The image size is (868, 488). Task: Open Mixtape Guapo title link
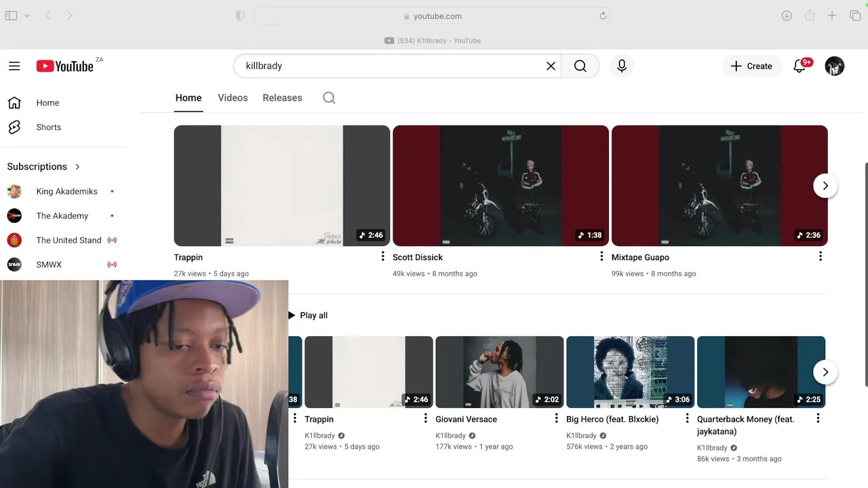pos(640,258)
